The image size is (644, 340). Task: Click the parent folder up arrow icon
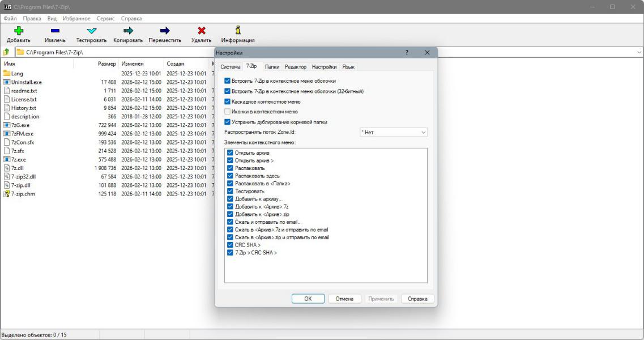(x=6, y=52)
